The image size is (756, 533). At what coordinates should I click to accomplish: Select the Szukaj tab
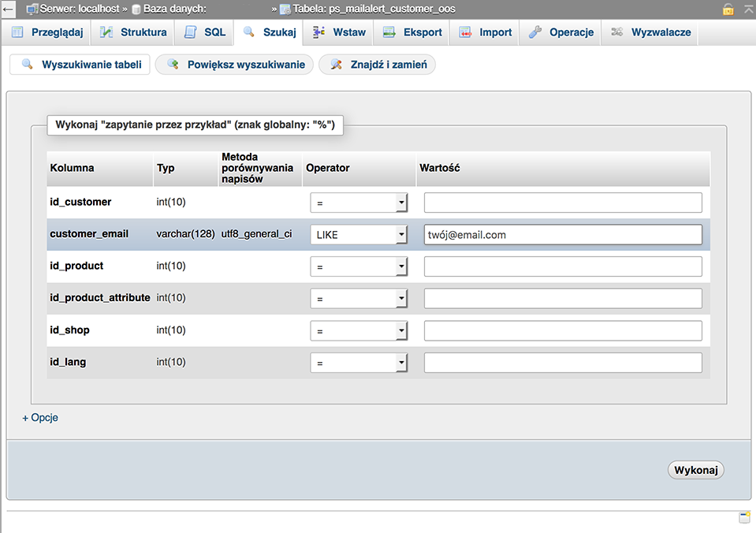click(269, 32)
